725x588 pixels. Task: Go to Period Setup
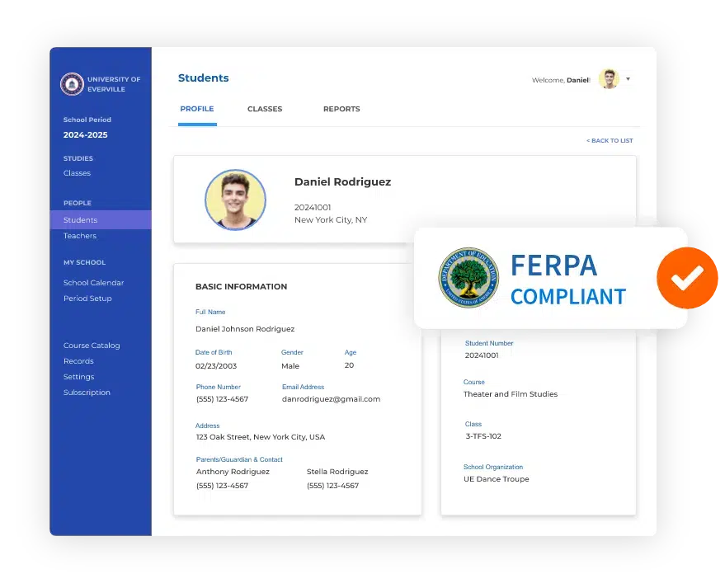[87, 298]
